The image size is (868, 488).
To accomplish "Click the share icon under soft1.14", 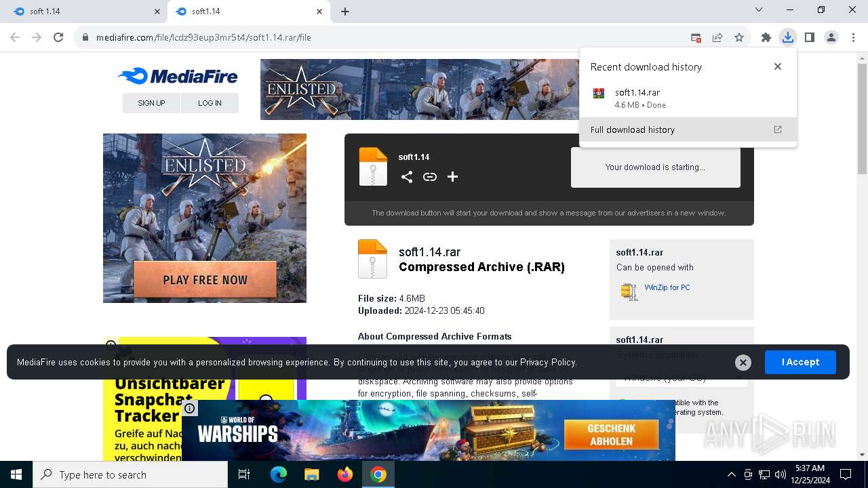I will pyautogui.click(x=407, y=177).
